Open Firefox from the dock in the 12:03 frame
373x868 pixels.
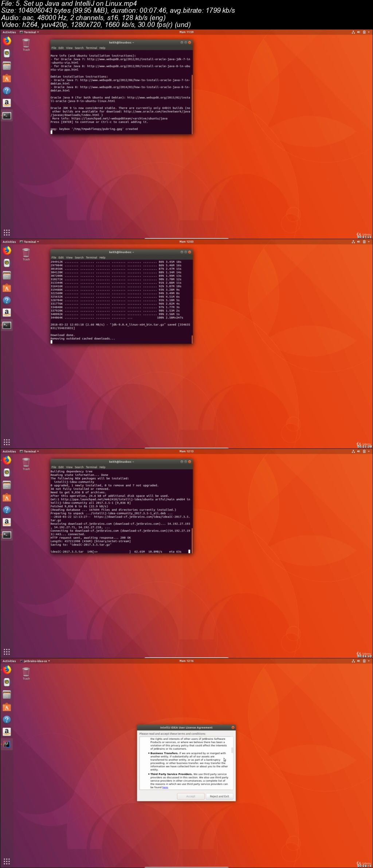click(x=7, y=251)
